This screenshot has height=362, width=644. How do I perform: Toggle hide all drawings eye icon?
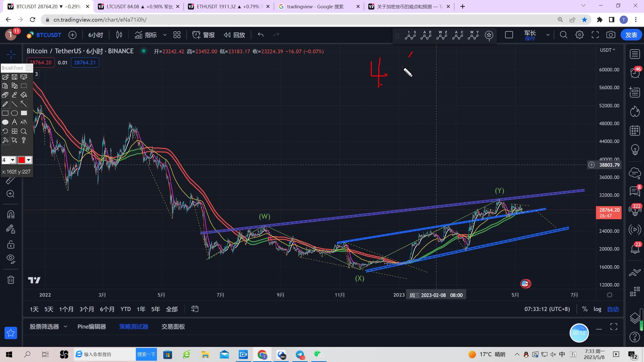11,259
